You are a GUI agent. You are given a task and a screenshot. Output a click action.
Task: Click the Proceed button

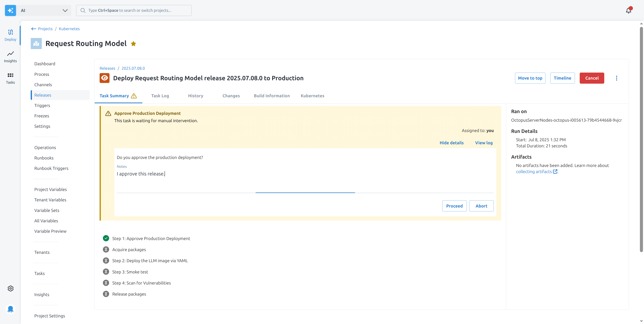point(454,206)
